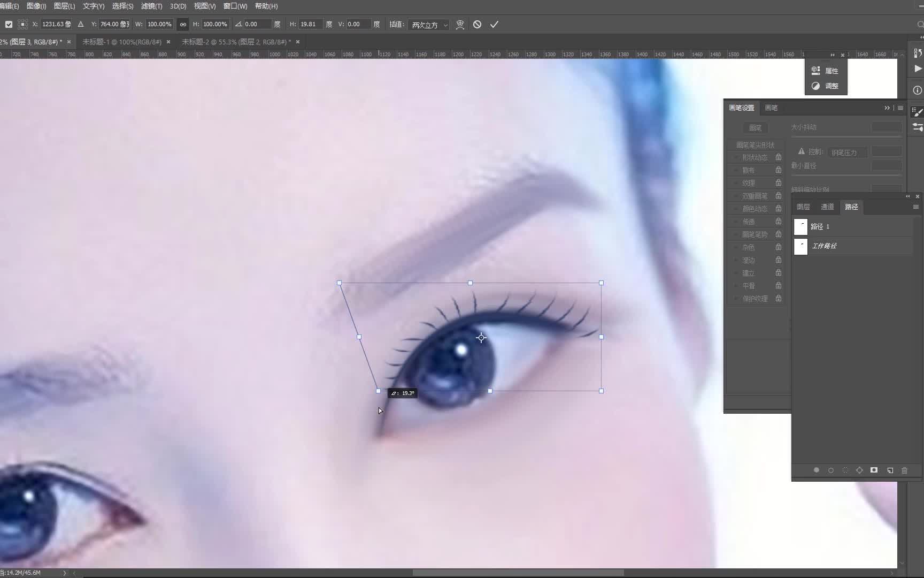Open the Actions panel play icon

click(918, 69)
